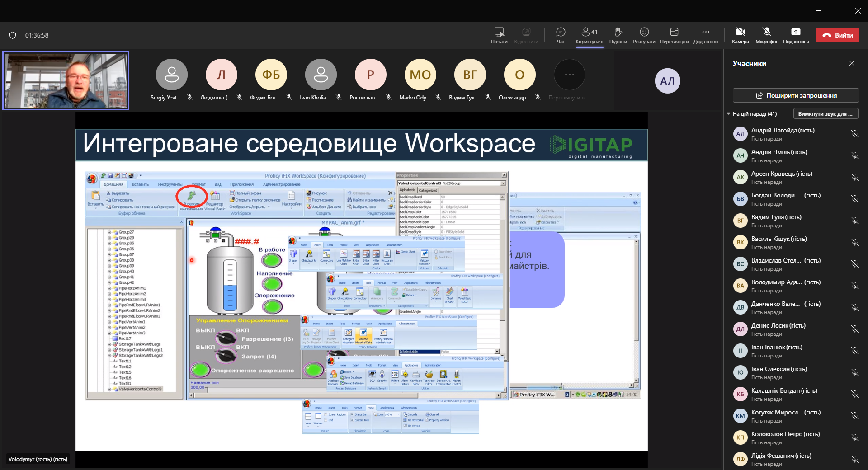Click the disabled Відкріпити toolbar item
The image size is (868, 470).
tap(526, 35)
